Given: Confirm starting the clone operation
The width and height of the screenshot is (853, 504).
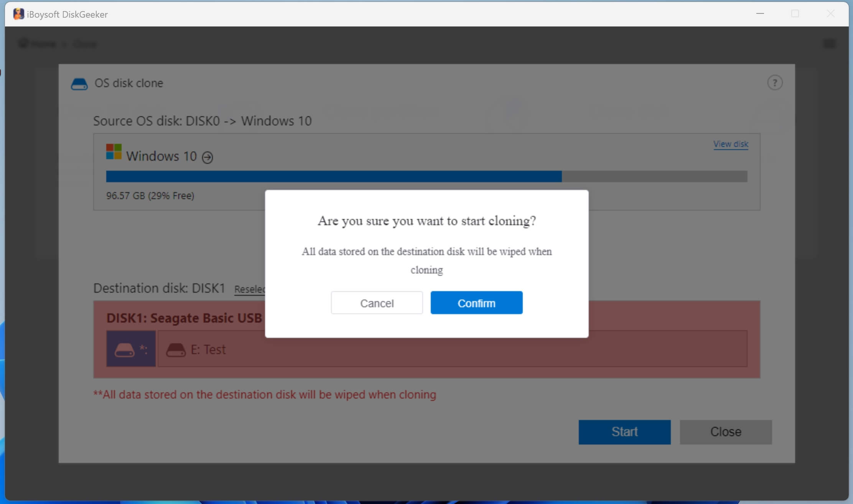Looking at the screenshot, I should 476,303.
